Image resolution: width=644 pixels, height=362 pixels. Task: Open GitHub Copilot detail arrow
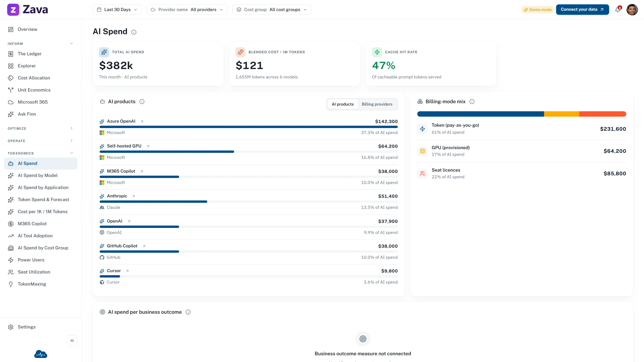[x=144, y=246]
